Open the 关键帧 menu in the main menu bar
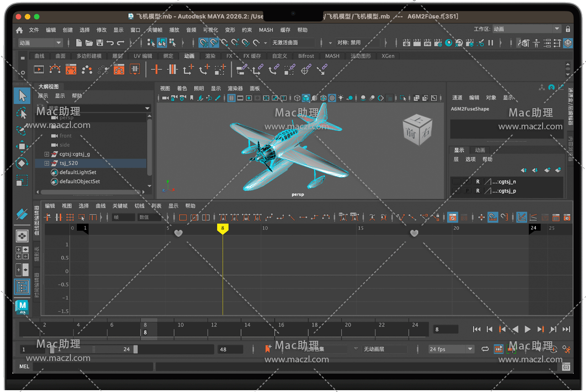 [x=154, y=30]
